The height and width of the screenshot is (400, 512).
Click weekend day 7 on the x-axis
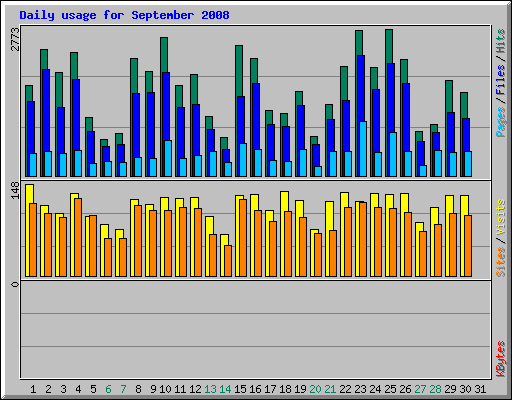[123, 389]
